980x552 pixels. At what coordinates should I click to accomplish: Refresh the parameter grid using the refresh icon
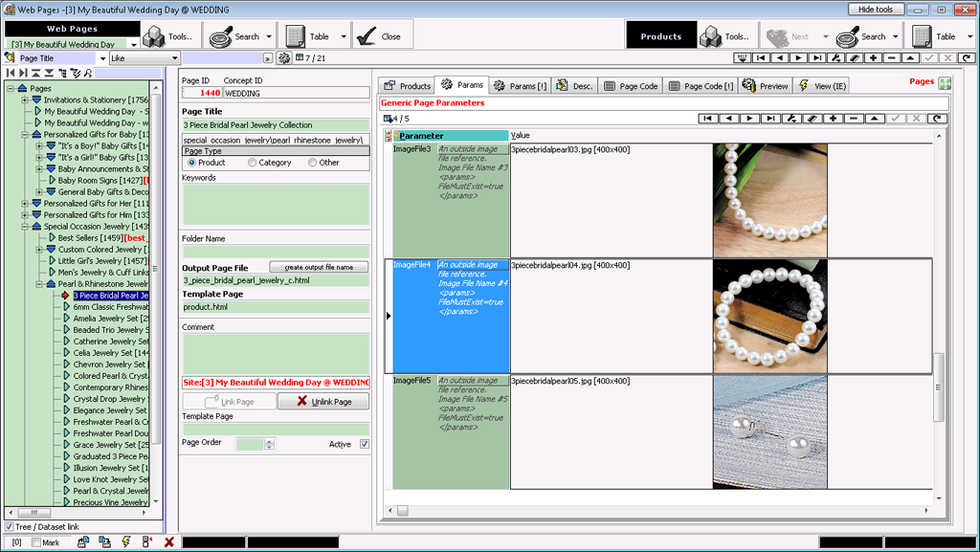click(938, 119)
